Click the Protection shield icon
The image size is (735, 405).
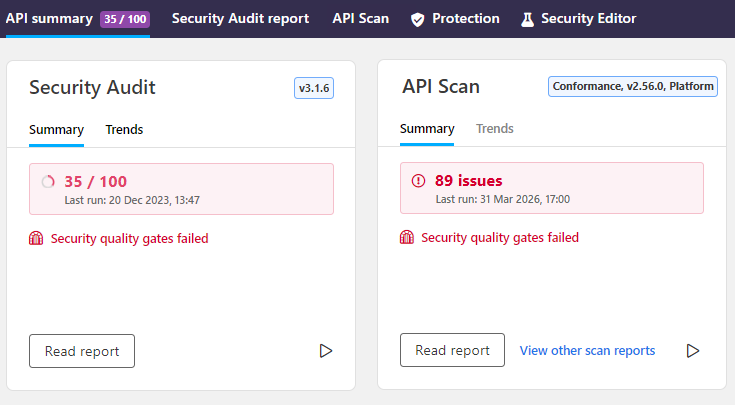[418, 19]
